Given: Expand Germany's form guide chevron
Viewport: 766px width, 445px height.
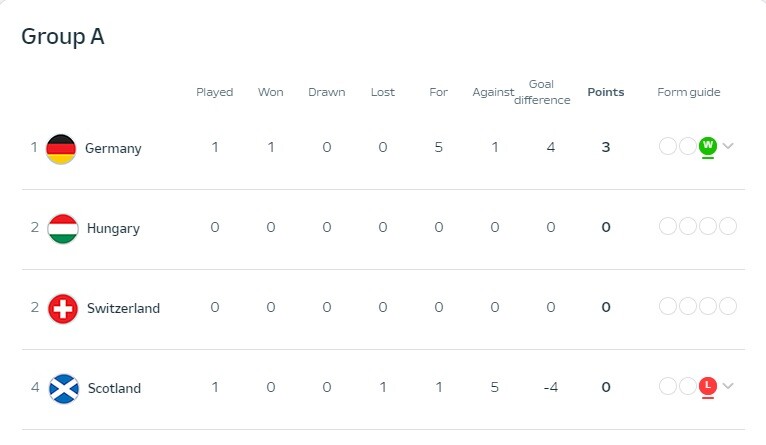Looking at the screenshot, I should point(728,146).
